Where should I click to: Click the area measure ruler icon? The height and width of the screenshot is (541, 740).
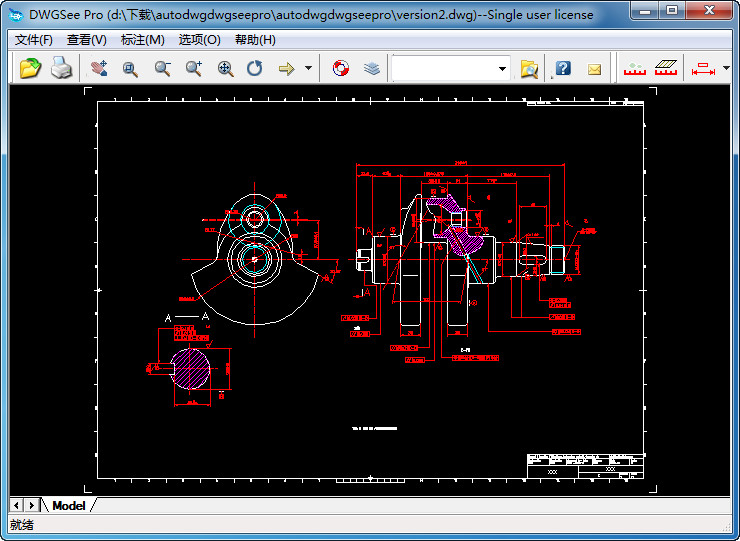(x=667, y=69)
